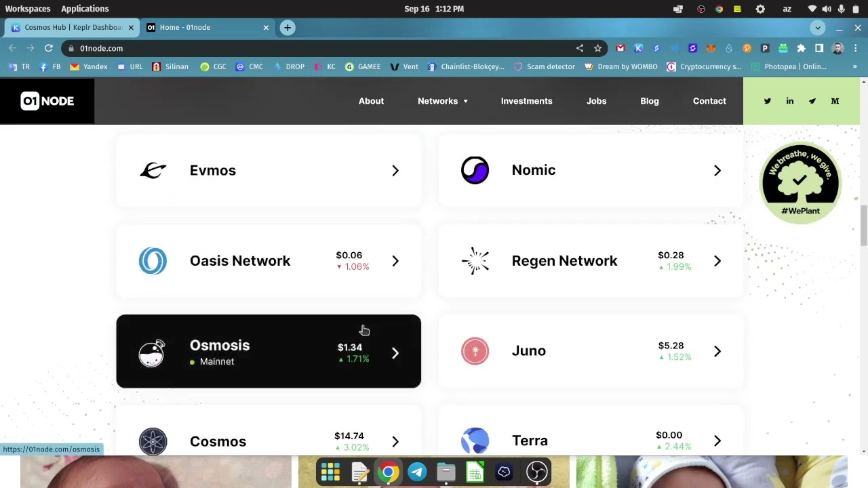Click the Osmosis card arrow
Viewport: 868px width, 488px height.
click(395, 353)
